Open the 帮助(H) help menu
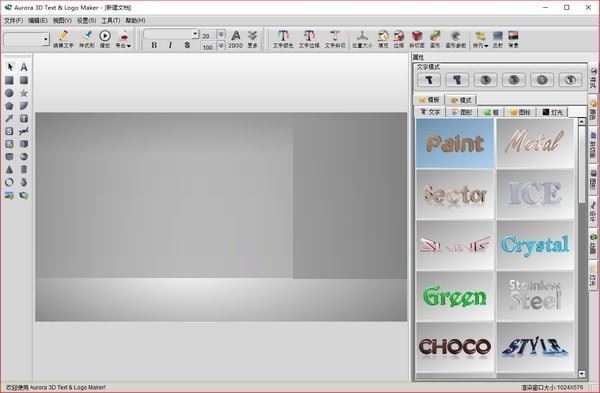Viewport: 600px width, 393px height. 135,21
